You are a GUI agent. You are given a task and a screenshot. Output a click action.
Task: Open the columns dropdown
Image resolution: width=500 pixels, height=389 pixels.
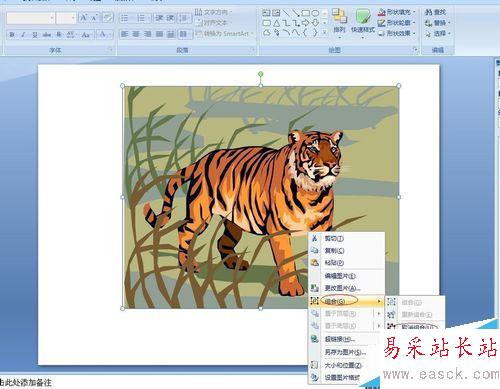(185, 34)
